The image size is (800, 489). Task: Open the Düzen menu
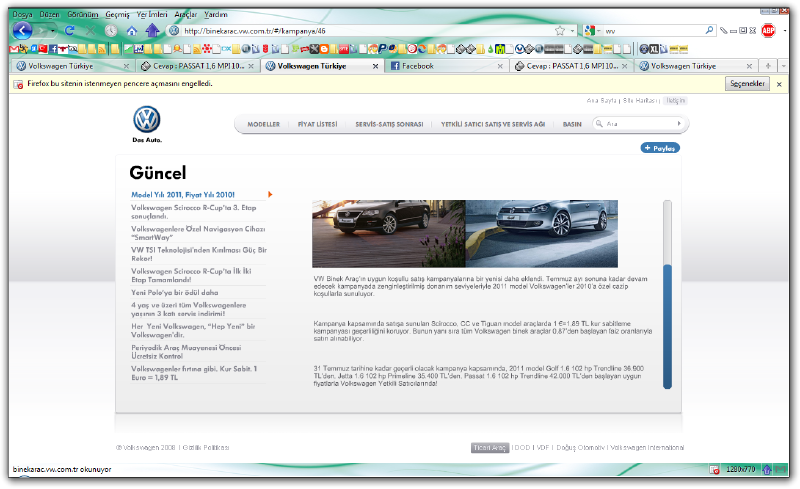pos(49,14)
